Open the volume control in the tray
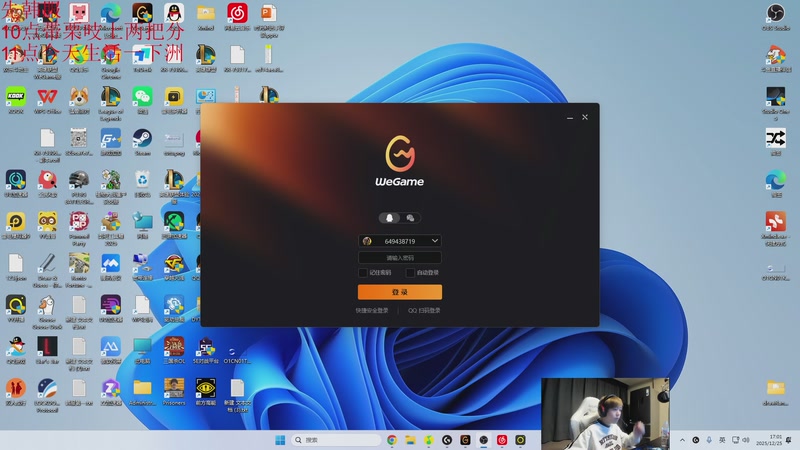The height and width of the screenshot is (450, 800). 746,440
